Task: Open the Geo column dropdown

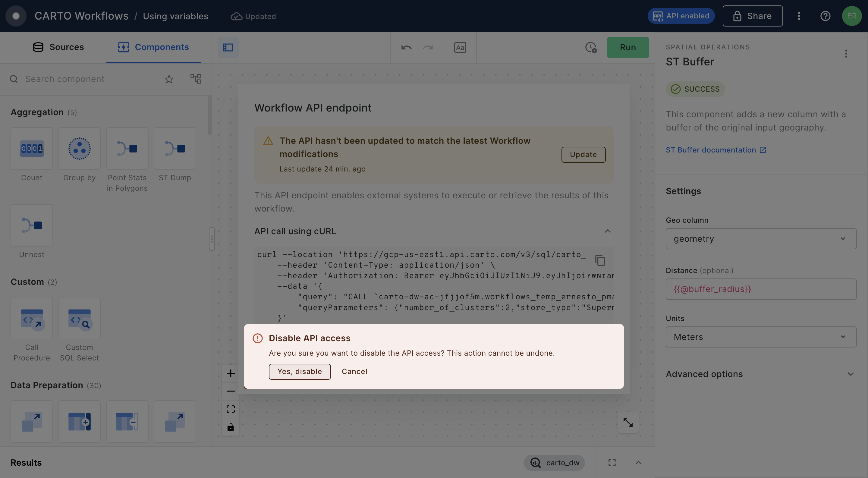Action: (x=761, y=239)
